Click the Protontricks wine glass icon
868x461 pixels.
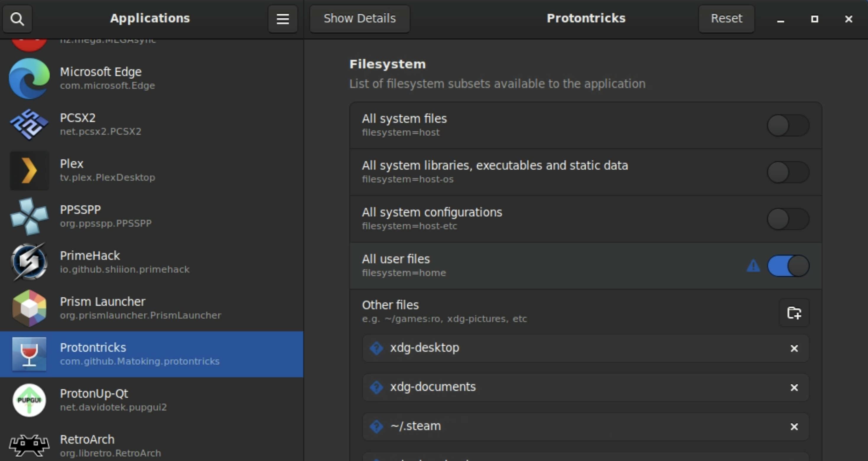(29, 354)
